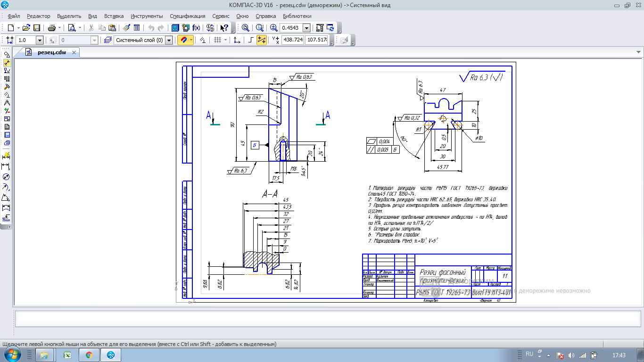Toggle the snap magnet button

pos(183,40)
